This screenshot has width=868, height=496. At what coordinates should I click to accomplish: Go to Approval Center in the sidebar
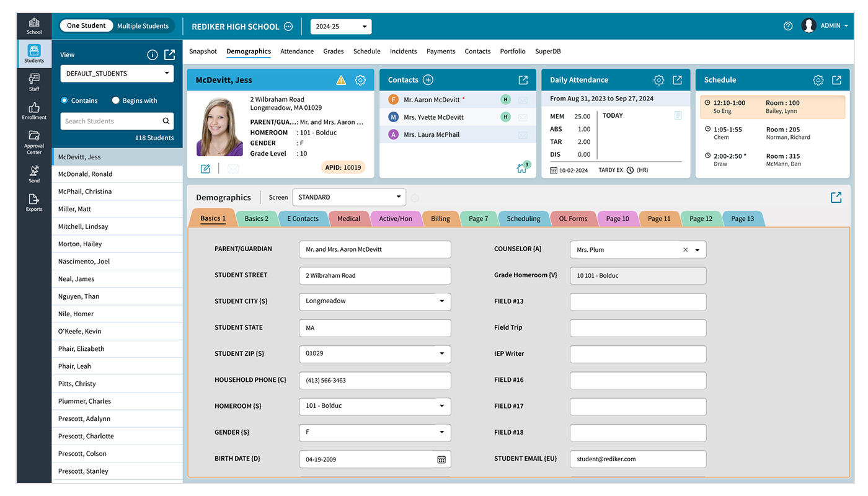click(x=34, y=141)
